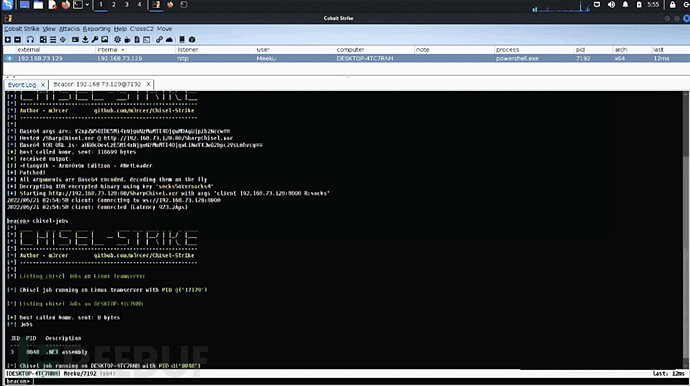Click the 'Patched!' output line
The width and height of the screenshot is (690, 386).
pos(26,173)
